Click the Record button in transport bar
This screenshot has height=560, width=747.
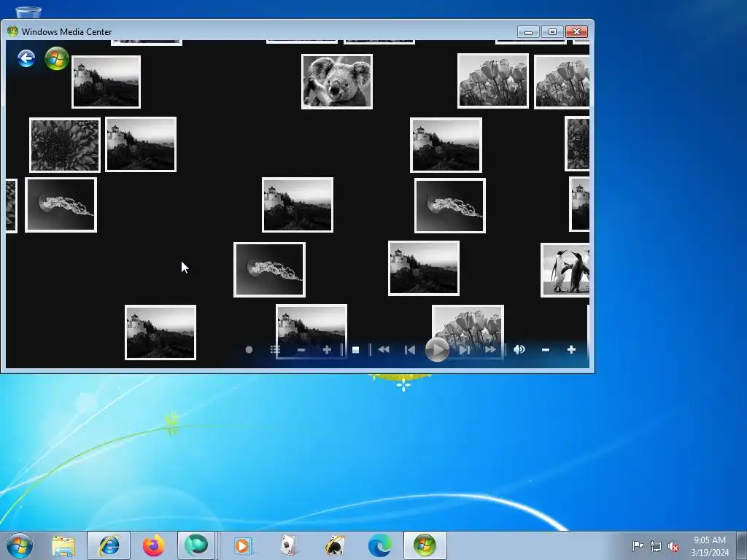[249, 350]
